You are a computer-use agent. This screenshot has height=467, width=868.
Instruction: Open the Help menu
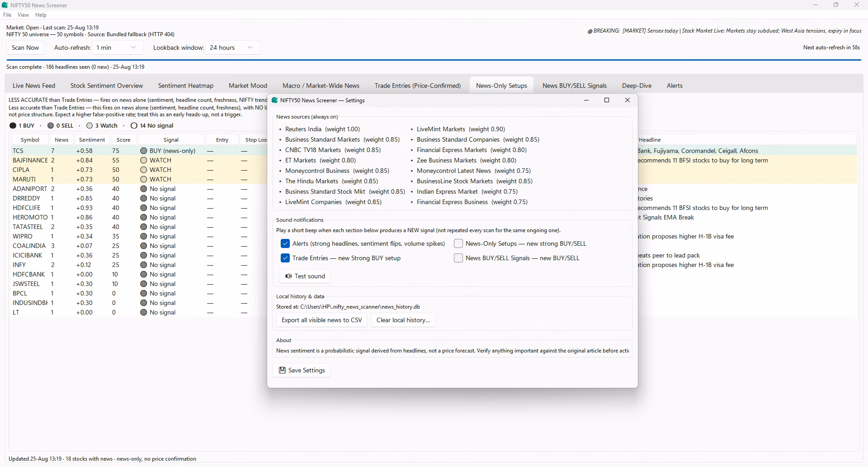[x=41, y=15]
